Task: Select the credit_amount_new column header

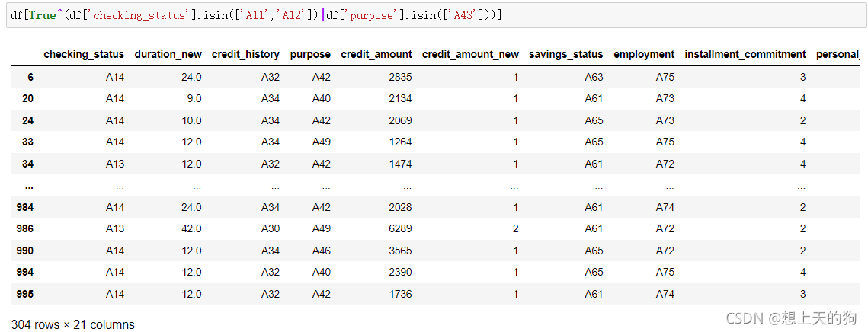Action: [470, 54]
